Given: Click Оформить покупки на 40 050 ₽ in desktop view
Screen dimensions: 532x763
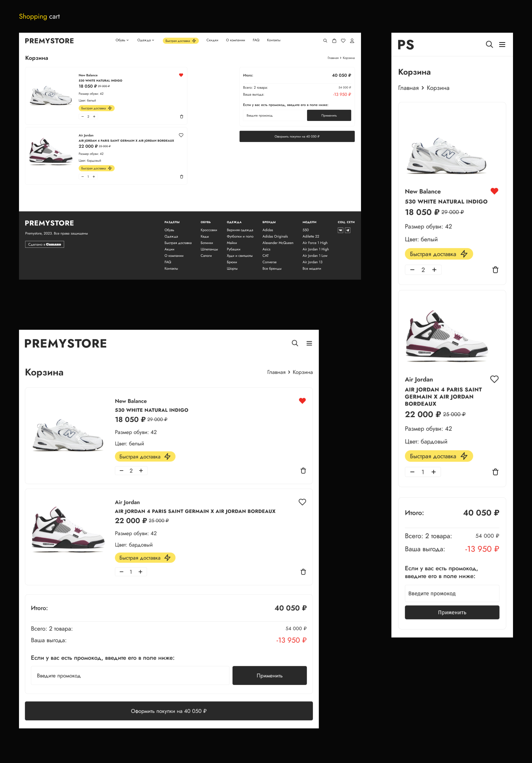Looking at the screenshot, I should click(x=297, y=137).
